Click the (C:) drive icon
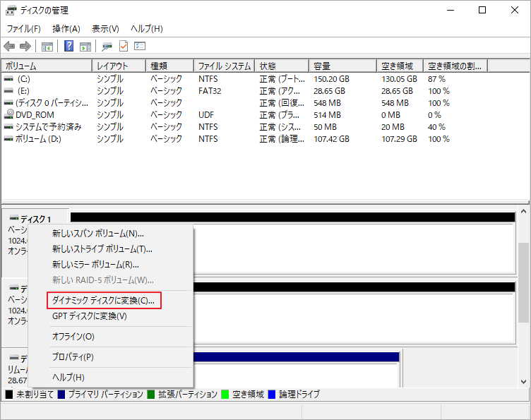The height and width of the screenshot is (420, 531). tap(8, 78)
